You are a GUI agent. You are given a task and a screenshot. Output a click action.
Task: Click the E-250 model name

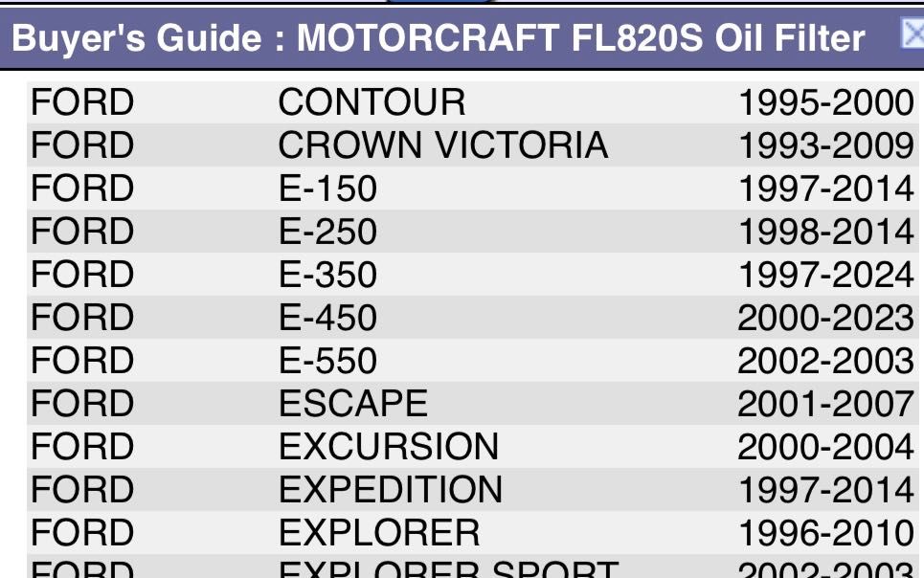click(327, 232)
